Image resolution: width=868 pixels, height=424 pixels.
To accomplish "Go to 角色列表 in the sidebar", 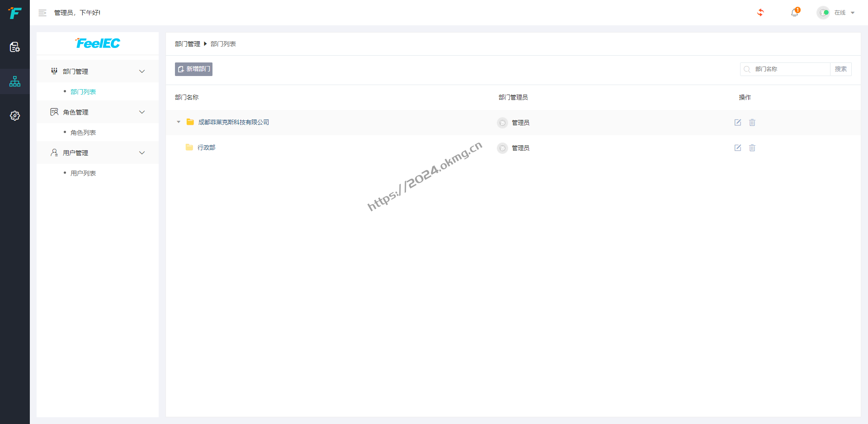I will (x=83, y=133).
